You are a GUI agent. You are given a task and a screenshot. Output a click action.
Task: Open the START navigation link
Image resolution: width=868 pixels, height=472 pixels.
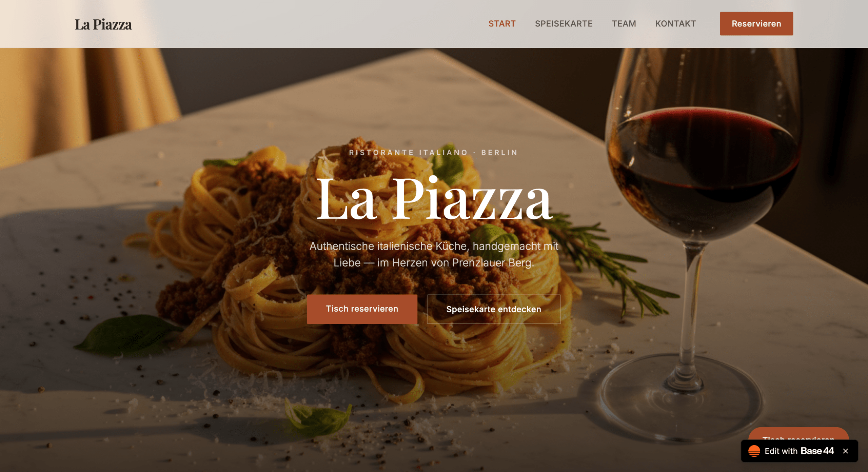coord(502,24)
